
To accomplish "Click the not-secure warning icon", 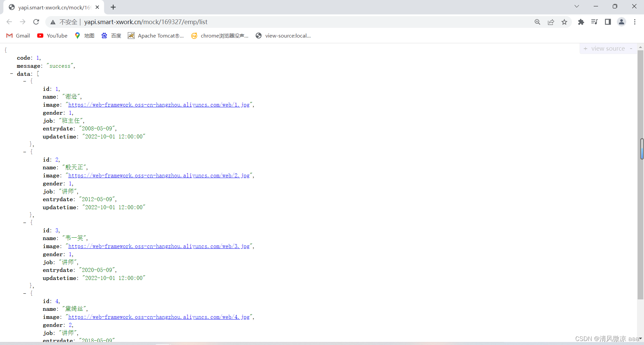I will 53,22.
